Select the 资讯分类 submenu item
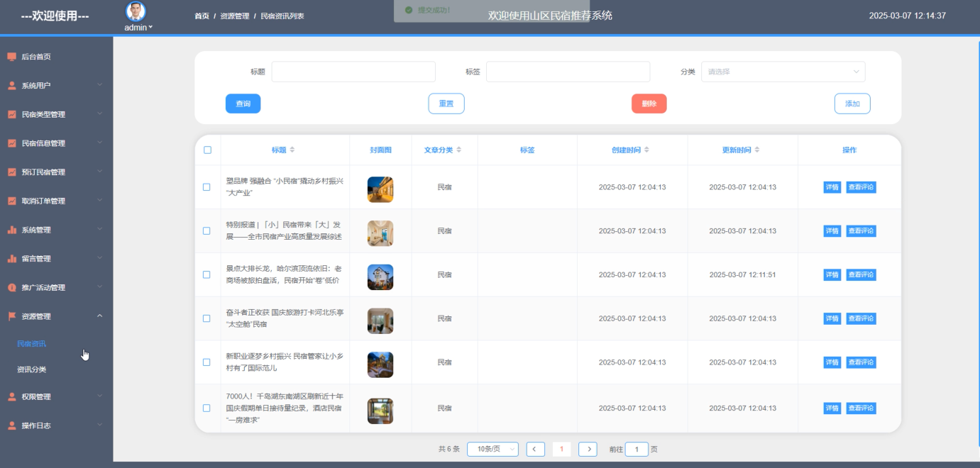 (x=32, y=369)
